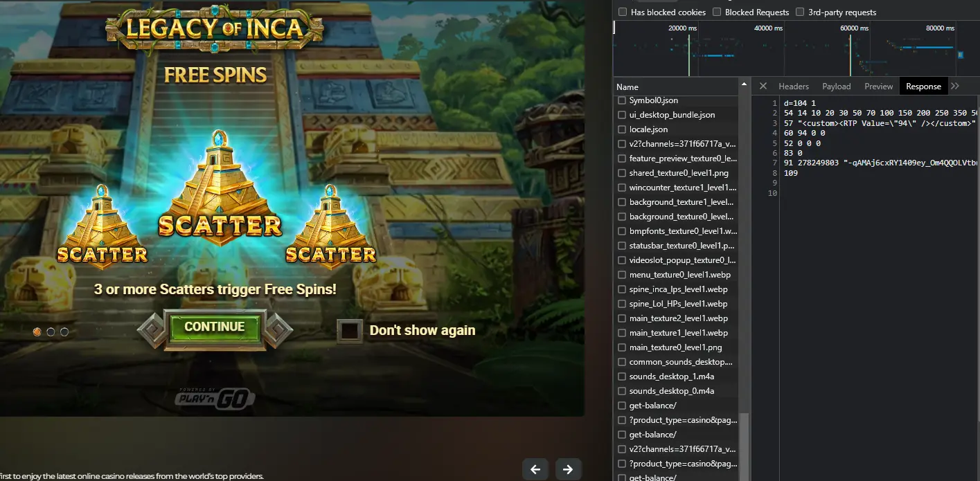Switch to the Payload tab
The image size is (980, 481).
point(837,87)
